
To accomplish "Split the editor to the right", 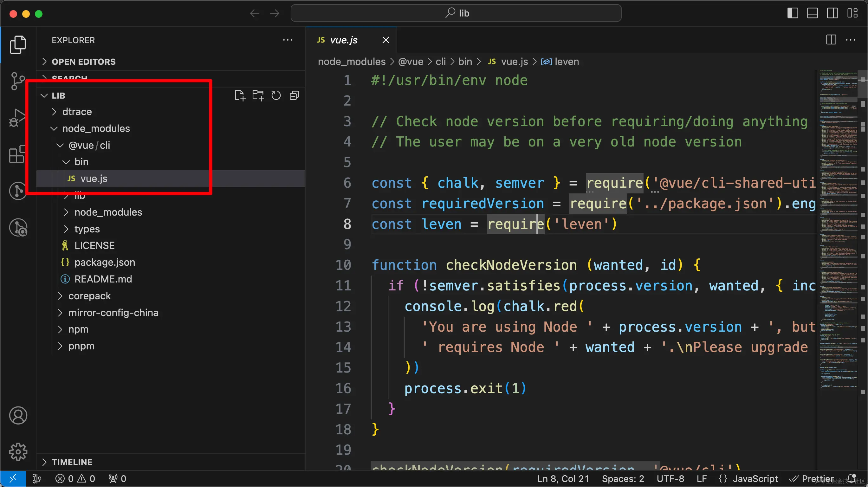I will 831,40.
